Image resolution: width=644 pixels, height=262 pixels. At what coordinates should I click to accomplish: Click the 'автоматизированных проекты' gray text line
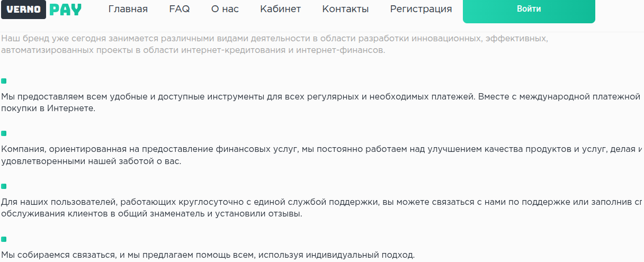coord(193,51)
